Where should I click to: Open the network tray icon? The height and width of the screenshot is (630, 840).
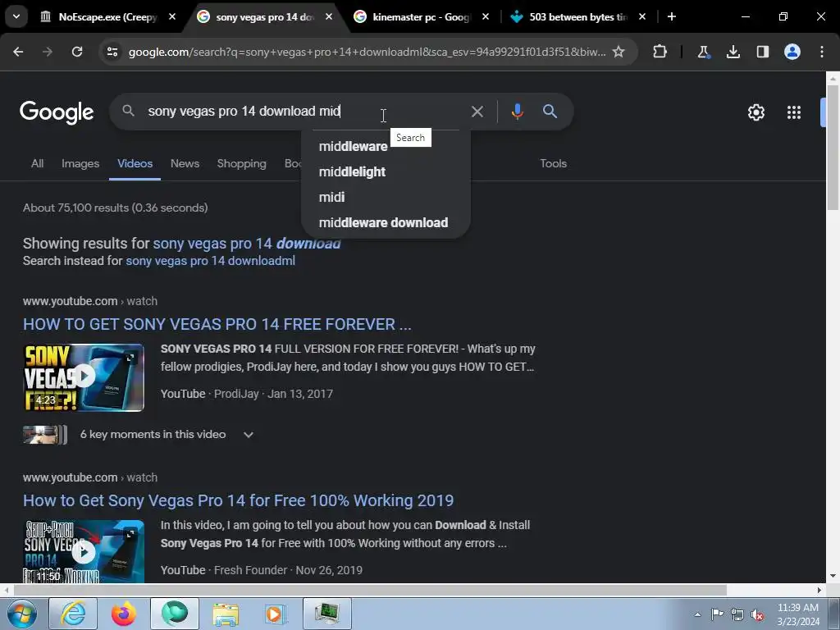(x=737, y=614)
